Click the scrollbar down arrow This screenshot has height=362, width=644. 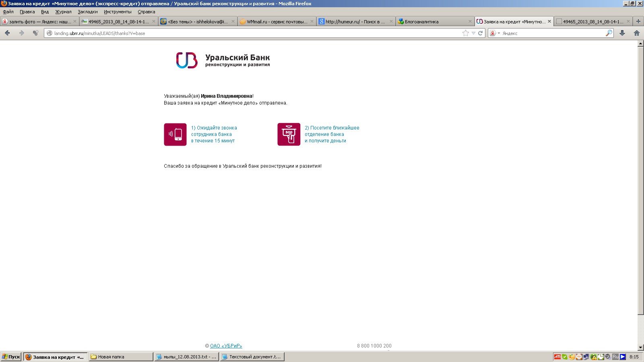pos(641,348)
